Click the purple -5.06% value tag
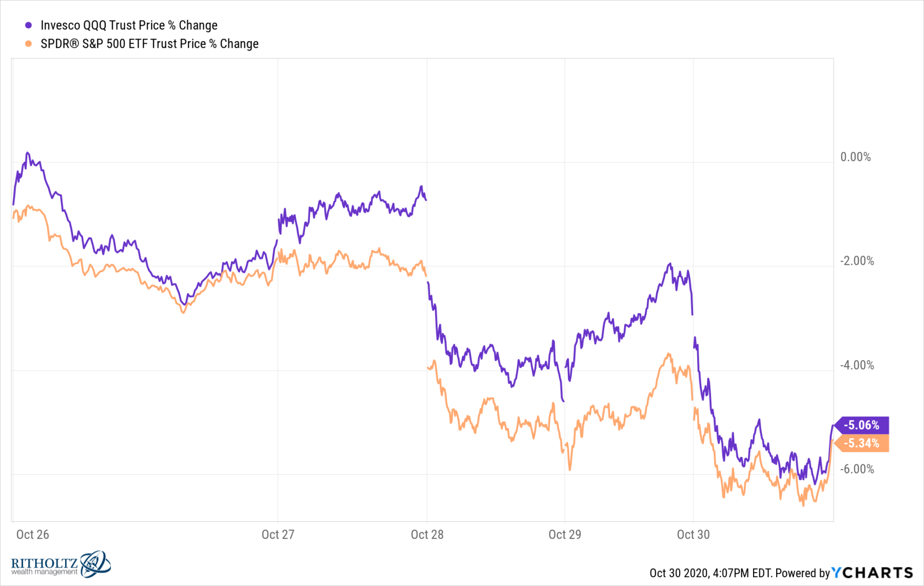The image size is (924, 586). [862, 425]
